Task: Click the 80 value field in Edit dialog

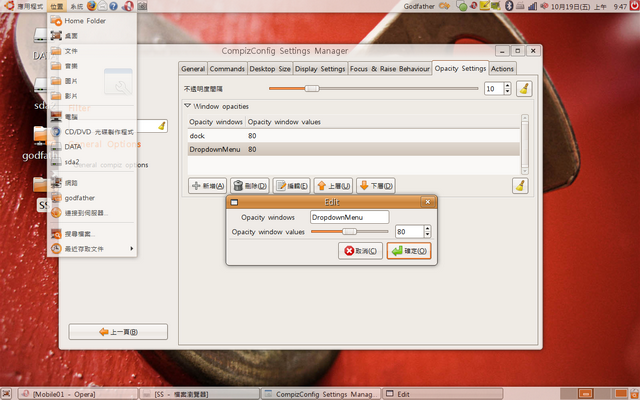Action: click(x=409, y=232)
